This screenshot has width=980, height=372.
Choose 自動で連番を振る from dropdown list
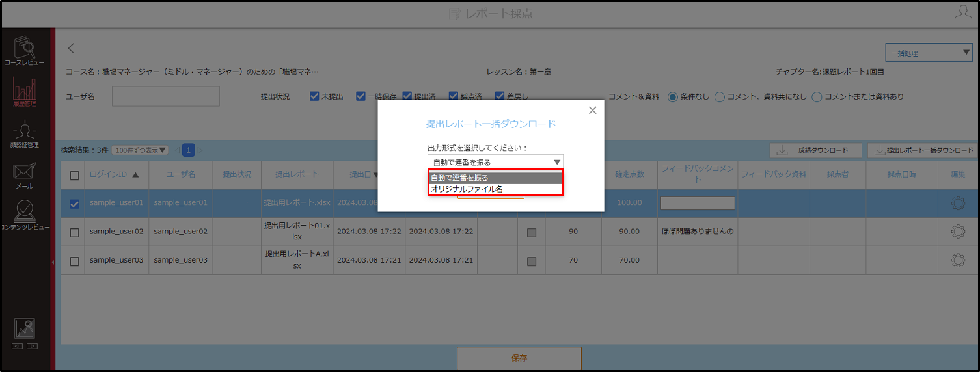click(x=495, y=178)
